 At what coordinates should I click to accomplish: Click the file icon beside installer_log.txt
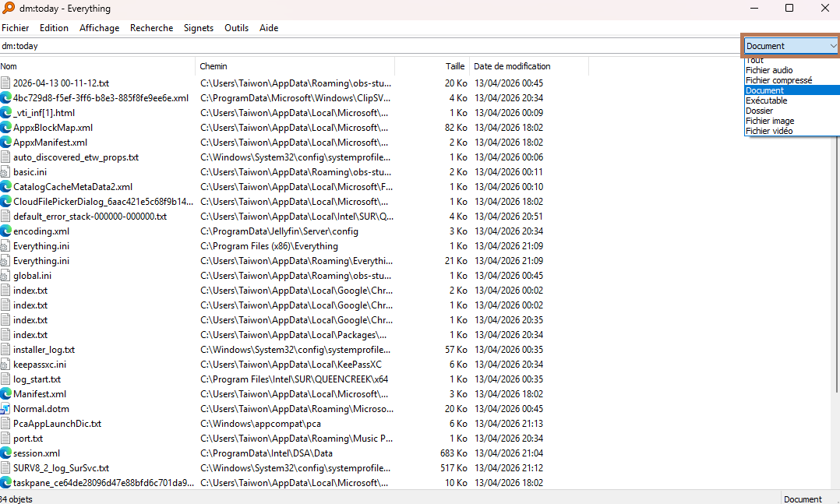click(x=6, y=350)
